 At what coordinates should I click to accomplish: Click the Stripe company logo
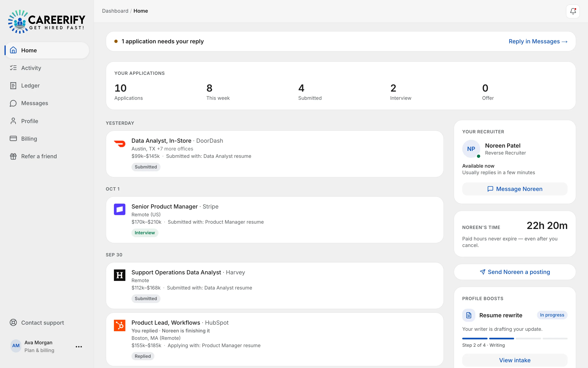click(x=120, y=209)
